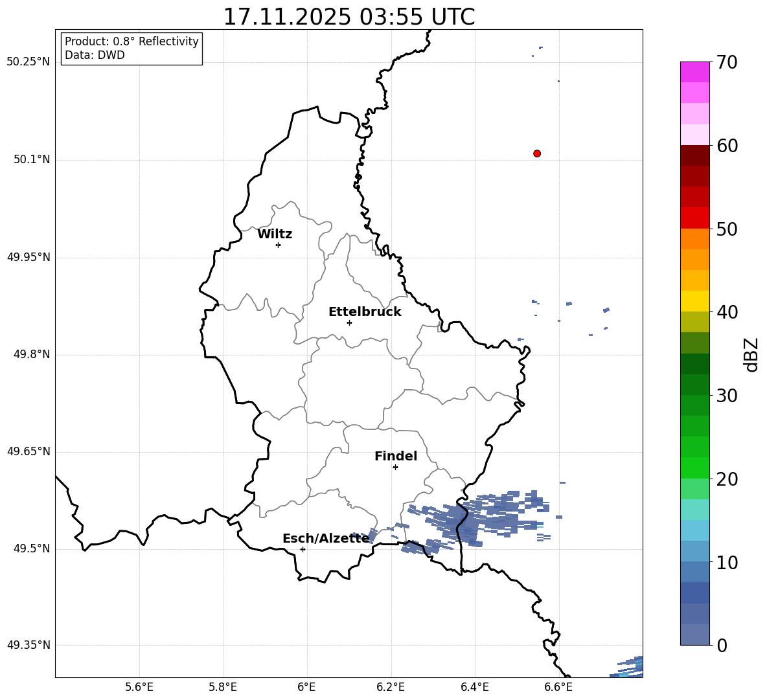The width and height of the screenshot is (767, 700).
Task: Click the orange colorbar segment below 50
Action: [x=695, y=239]
